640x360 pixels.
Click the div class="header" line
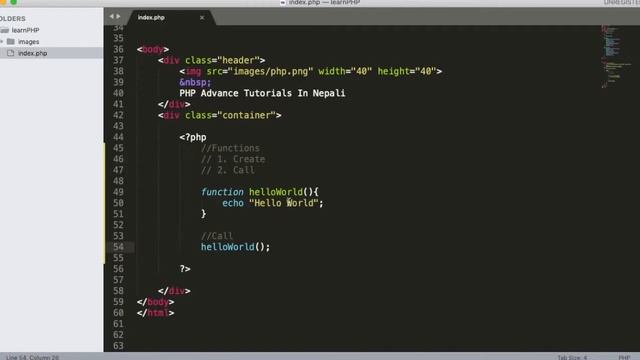(x=211, y=60)
